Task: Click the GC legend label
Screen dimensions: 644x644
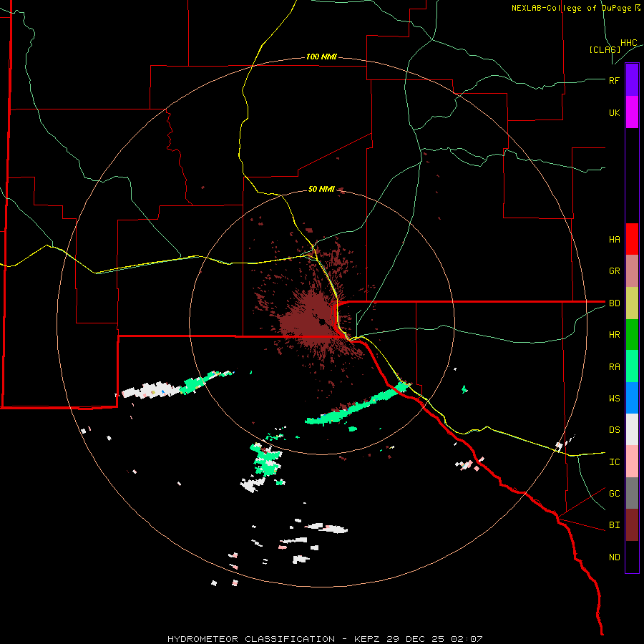Action: [614, 493]
